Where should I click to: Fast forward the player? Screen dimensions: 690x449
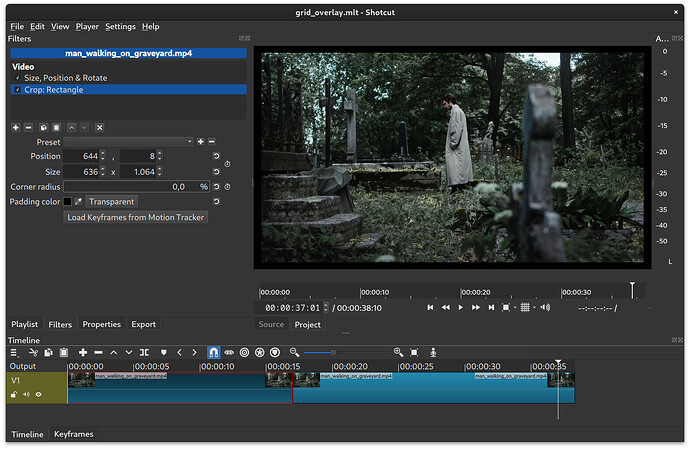[x=476, y=308]
